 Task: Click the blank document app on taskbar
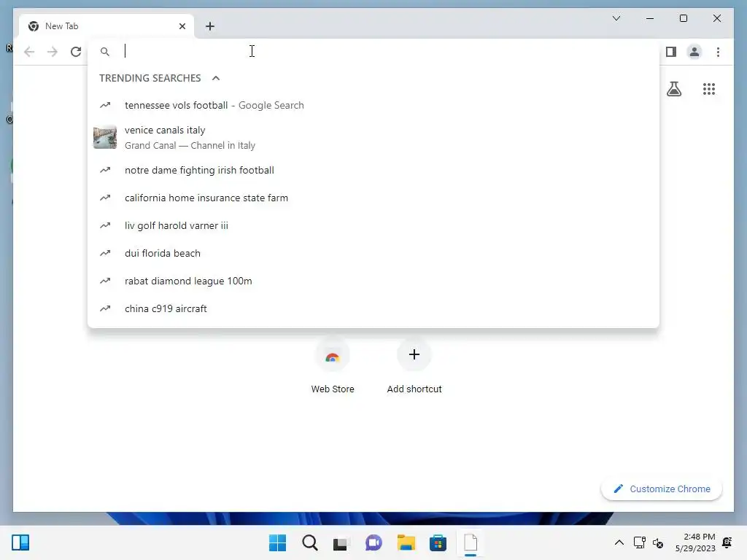point(471,542)
